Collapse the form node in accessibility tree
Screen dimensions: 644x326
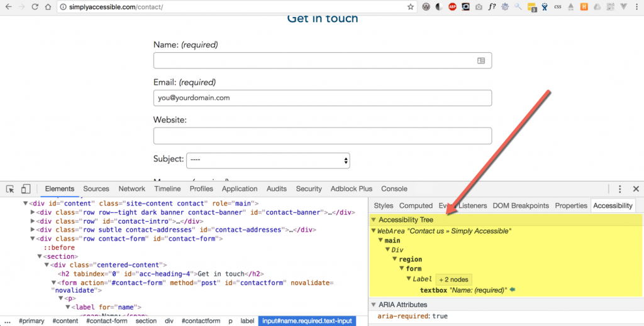coord(402,269)
